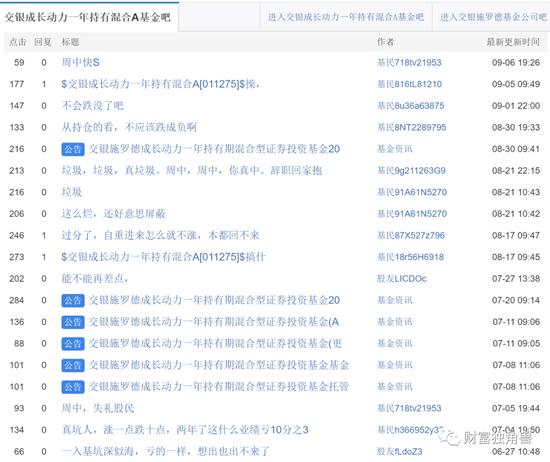Open the announcement ending with (A
Screen dimensions: 550x462
pyautogui.click(x=214, y=322)
